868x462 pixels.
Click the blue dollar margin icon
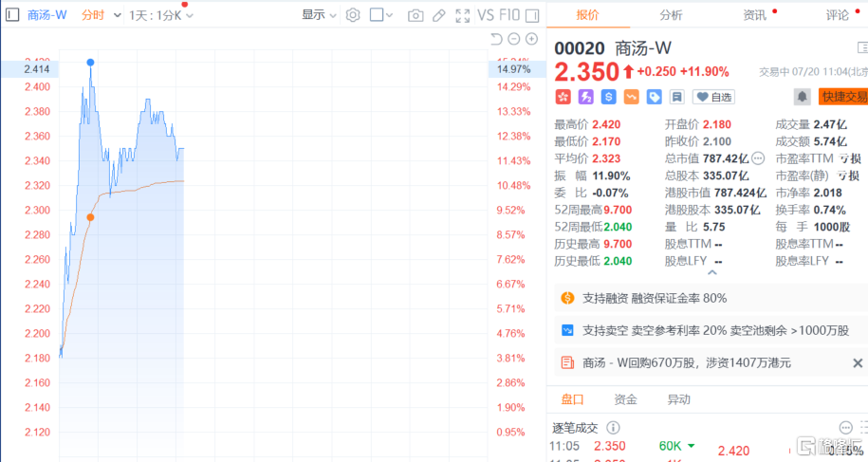(x=608, y=97)
